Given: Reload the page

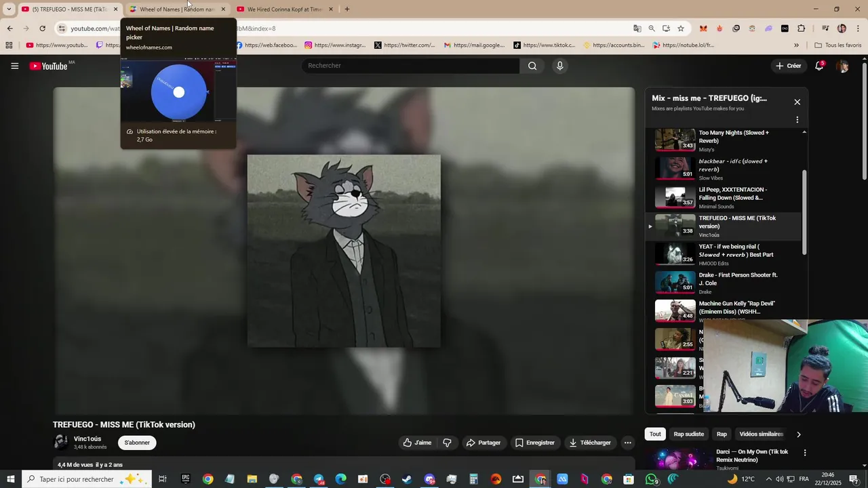Looking at the screenshot, I should [x=42, y=28].
